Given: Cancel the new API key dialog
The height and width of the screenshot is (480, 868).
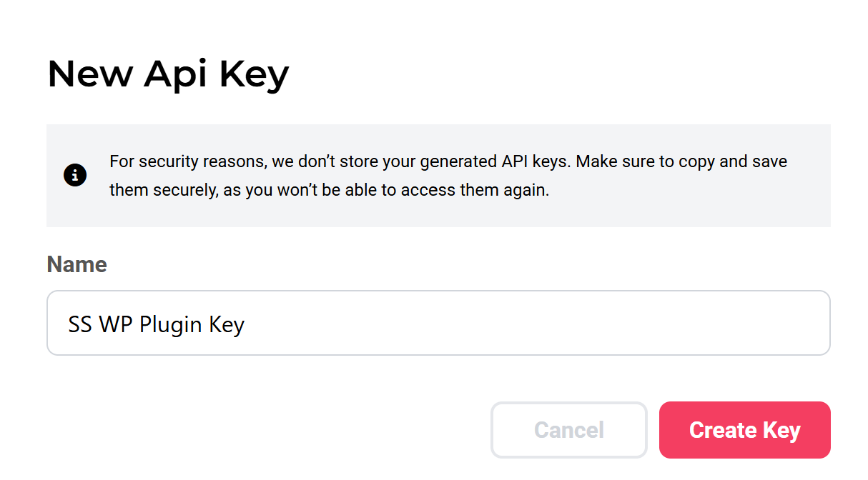Looking at the screenshot, I should pyautogui.click(x=568, y=430).
